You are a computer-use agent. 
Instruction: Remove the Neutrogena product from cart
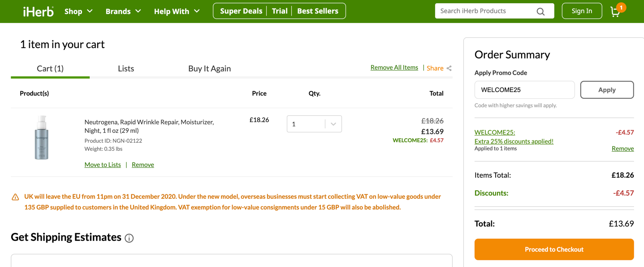pos(143,165)
